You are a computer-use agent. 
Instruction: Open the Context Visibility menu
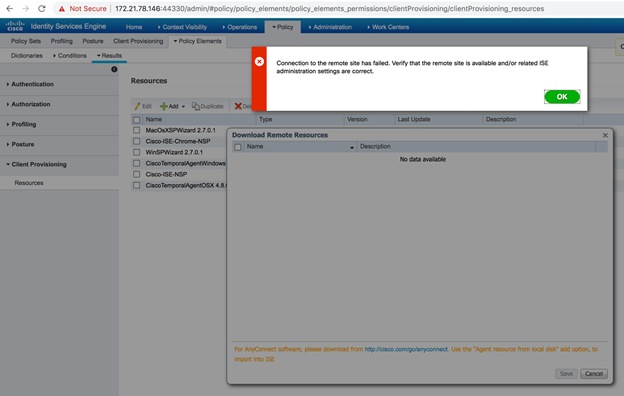pos(182,27)
